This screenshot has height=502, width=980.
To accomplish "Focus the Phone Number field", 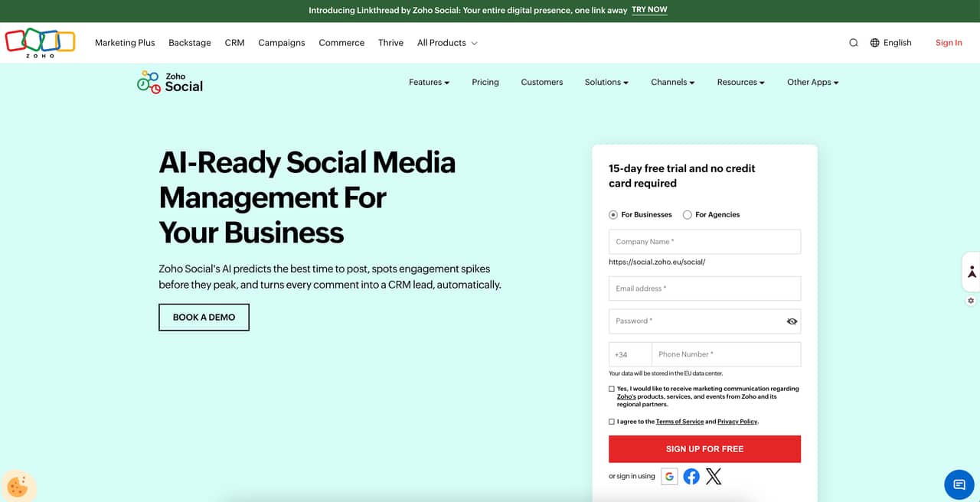I will tap(726, 354).
